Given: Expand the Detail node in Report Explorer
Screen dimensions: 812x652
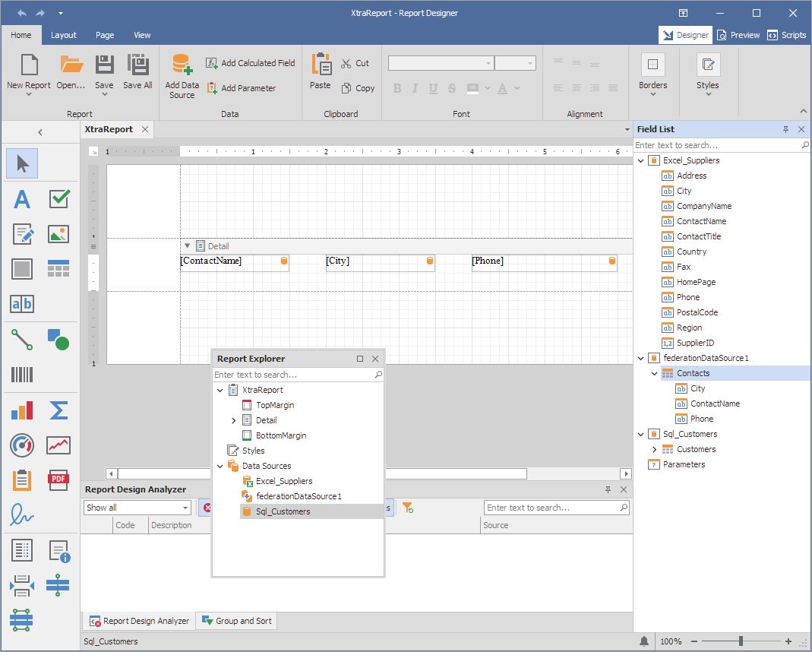Looking at the screenshot, I should click(233, 420).
